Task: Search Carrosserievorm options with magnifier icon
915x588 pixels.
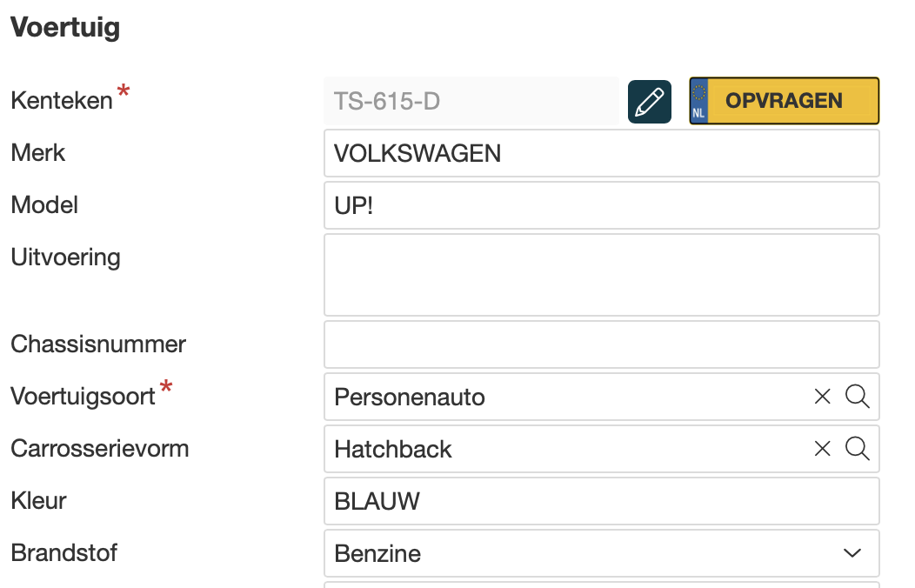Action: [x=858, y=449]
